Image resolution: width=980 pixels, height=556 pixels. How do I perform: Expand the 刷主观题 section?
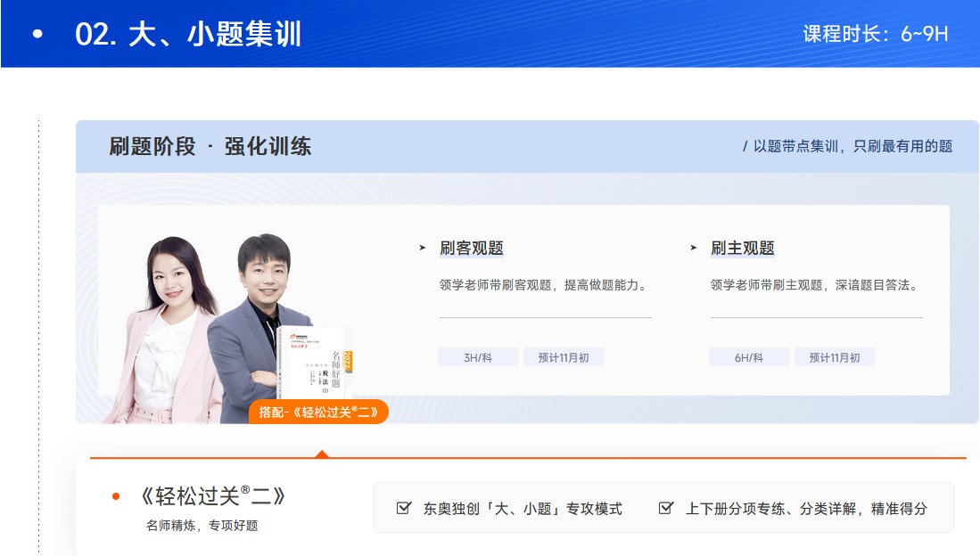pos(742,246)
